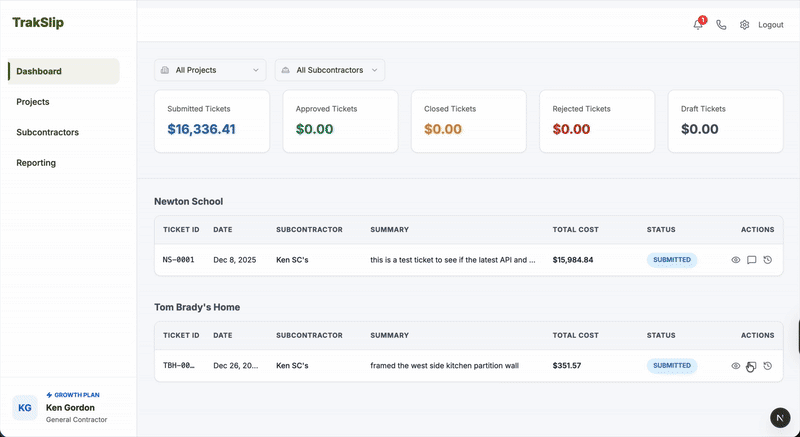Show history for Tom Brady's Home ticket
Screen dimensions: 800x437
pyautogui.click(x=767, y=366)
